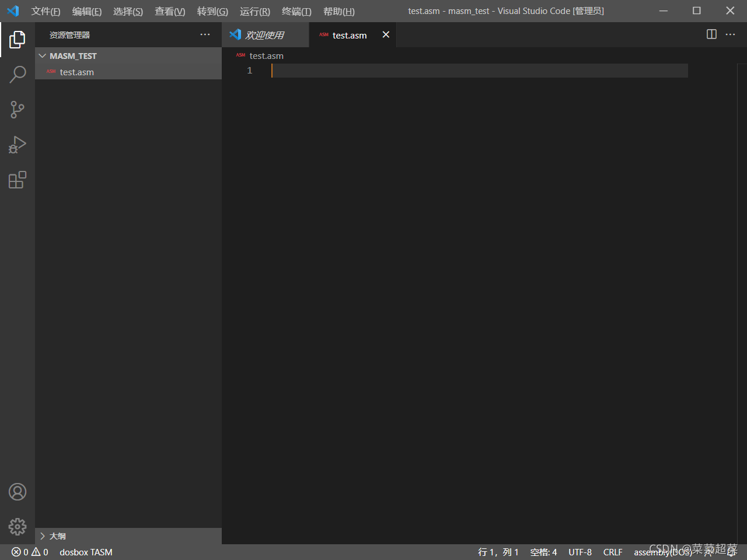The image size is (747, 560).
Task: Click the VS Code logo in title bar
Action: [13, 11]
